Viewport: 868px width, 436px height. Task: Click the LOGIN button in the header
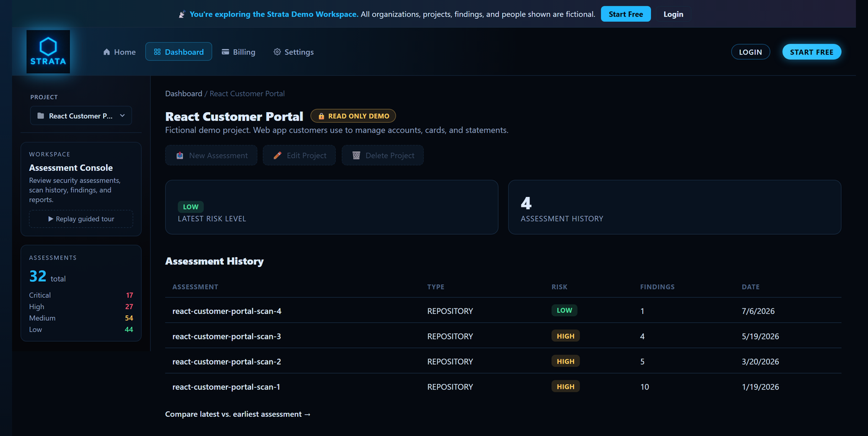751,52
